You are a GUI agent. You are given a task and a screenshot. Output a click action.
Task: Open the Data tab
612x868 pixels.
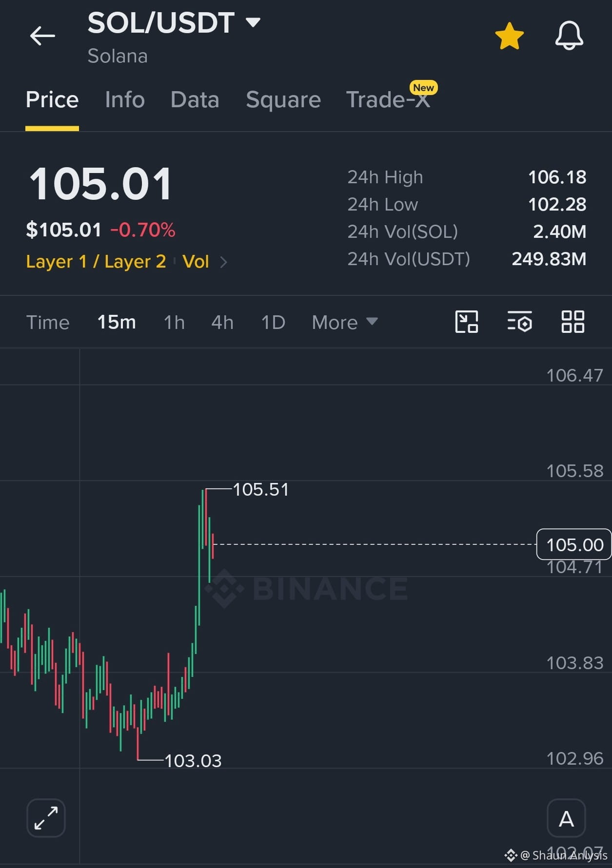point(195,100)
